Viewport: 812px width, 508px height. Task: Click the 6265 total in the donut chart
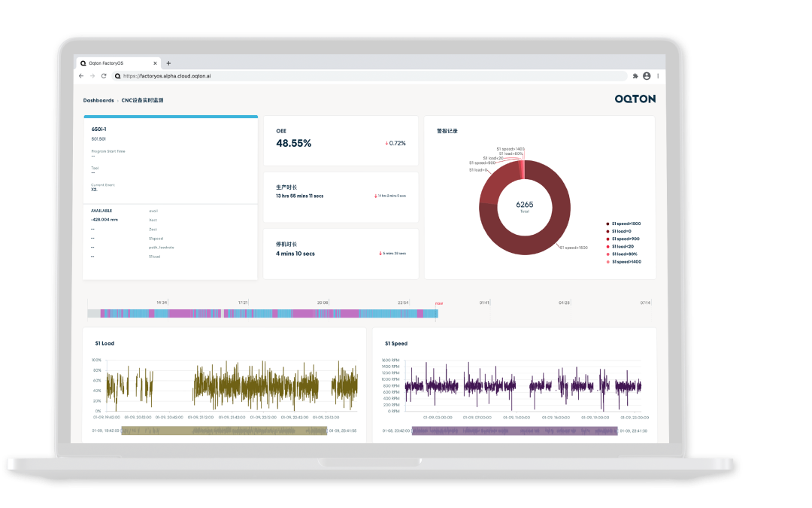click(525, 205)
